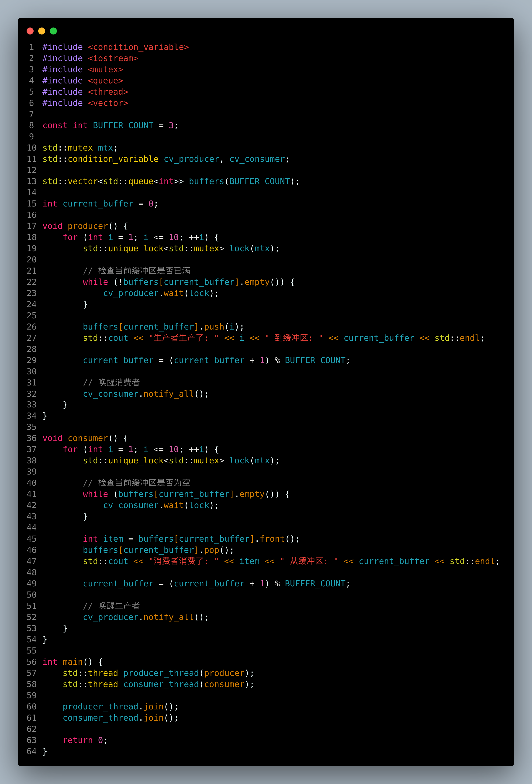This screenshot has width=532, height=784.
Task: Click comment '检查当前缓冲区是否已满' on line 21
Action: click(144, 271)
